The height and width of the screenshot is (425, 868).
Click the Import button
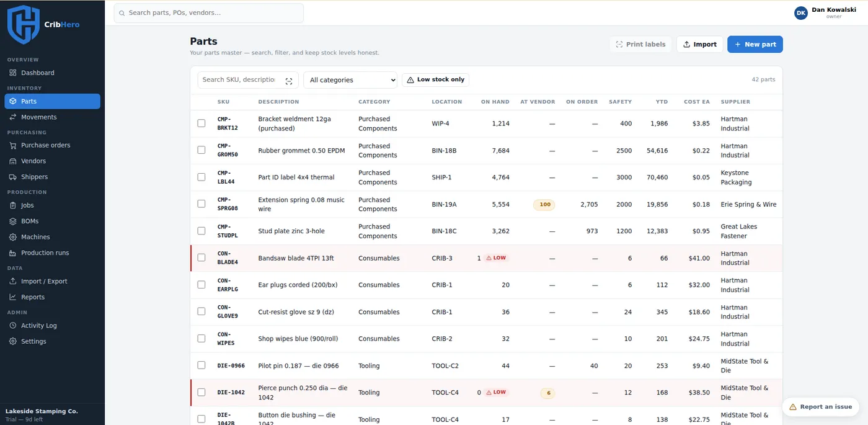[699, 44]
